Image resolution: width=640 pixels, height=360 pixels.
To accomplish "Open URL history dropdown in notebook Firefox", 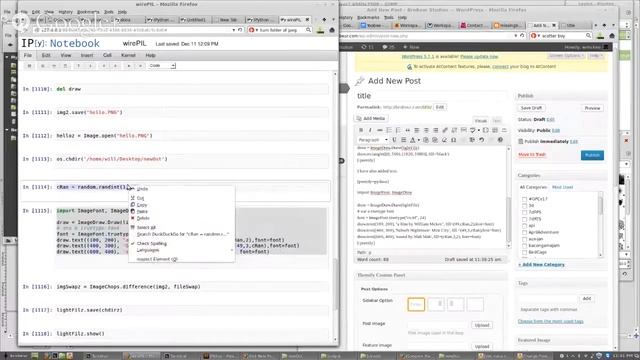I will pyautogui.click(x=233, y=30).
